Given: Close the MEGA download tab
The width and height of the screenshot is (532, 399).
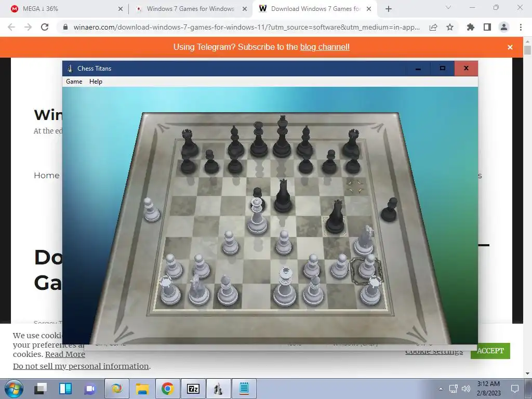Looking at the screenshot, I should pos(121,9).
